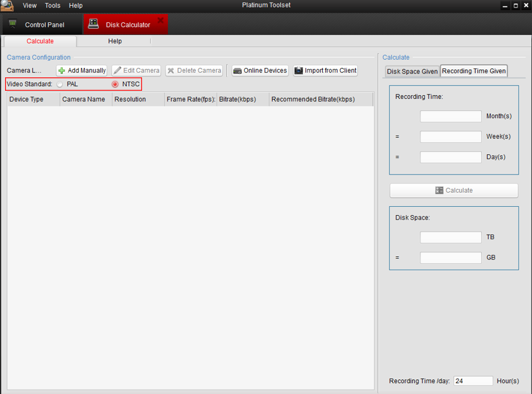Click the Delete Camera X icon

171,71
